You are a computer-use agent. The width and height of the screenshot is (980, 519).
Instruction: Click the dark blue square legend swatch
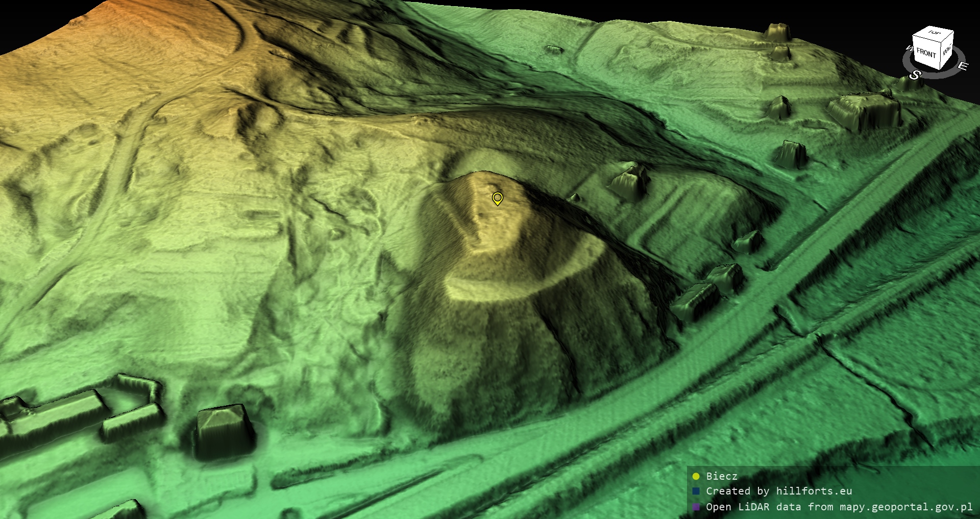tap(696, 491)
